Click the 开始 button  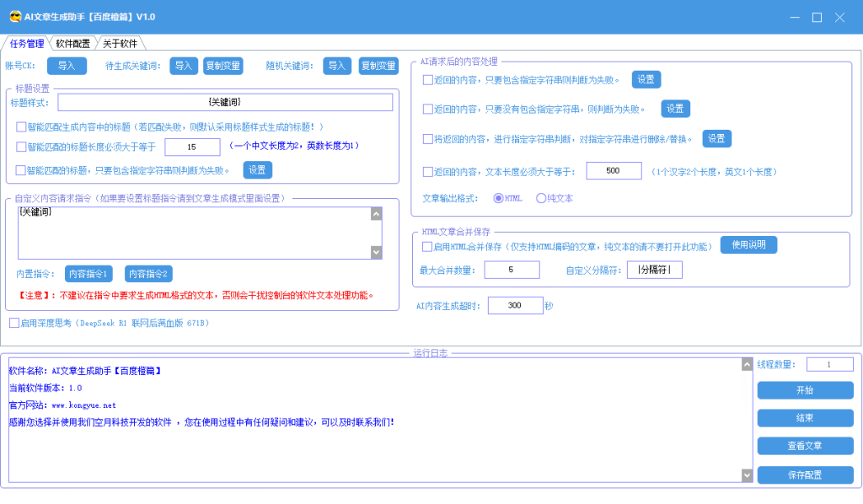pos(805,391)
